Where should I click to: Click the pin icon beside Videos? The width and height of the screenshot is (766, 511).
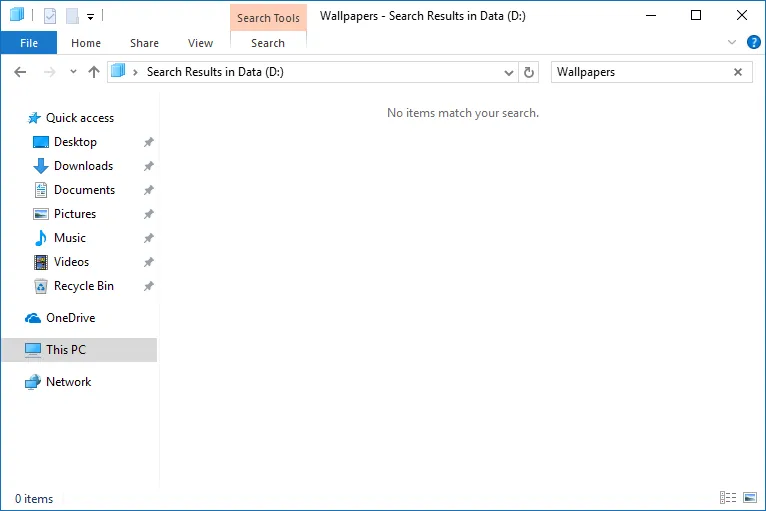(149, 262)
